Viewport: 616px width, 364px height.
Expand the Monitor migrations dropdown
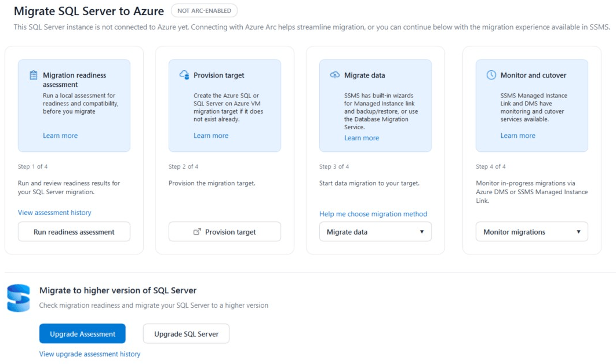pyautogui.click(x=531, y=232)
